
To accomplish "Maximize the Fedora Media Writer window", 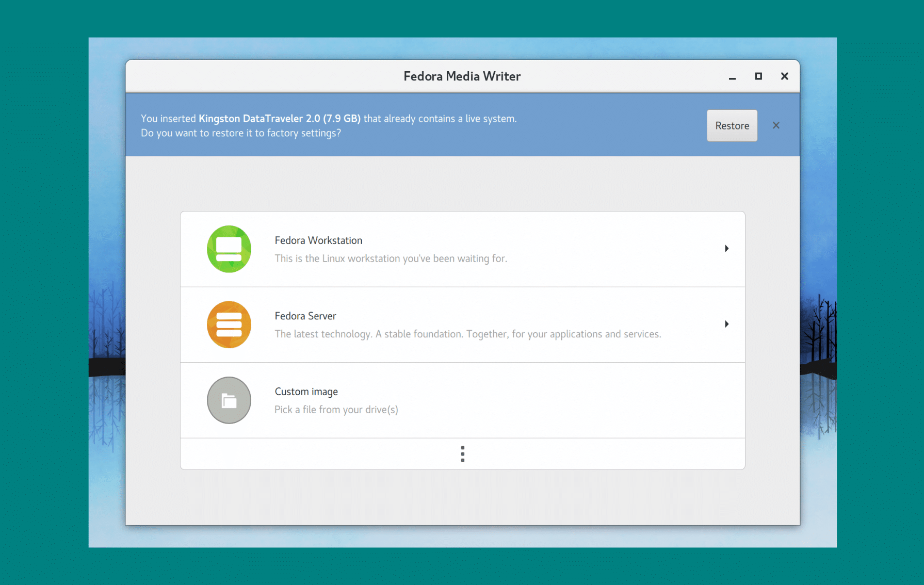I will pyautogui.click(x=758, y=76).
